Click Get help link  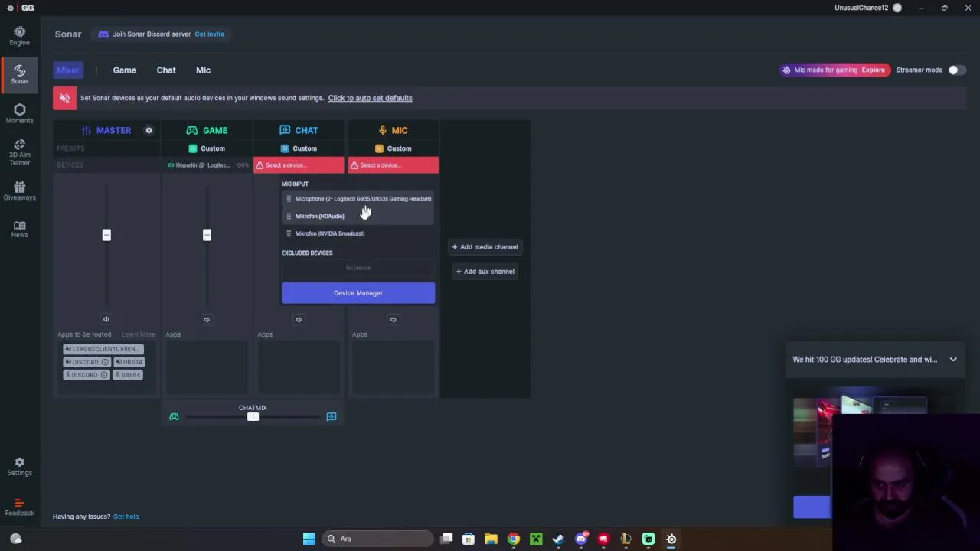click(x=126, y=517)
